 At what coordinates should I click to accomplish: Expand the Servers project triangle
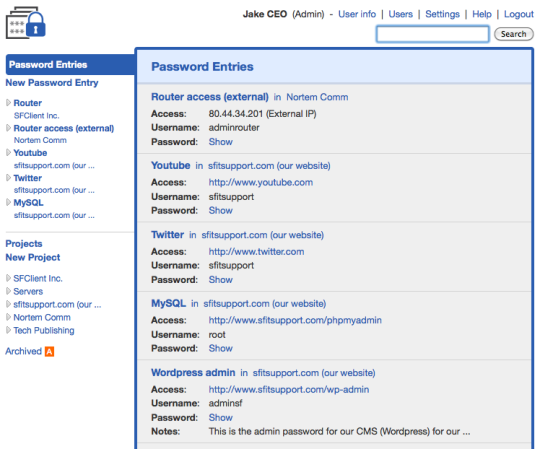click(8, 291)
